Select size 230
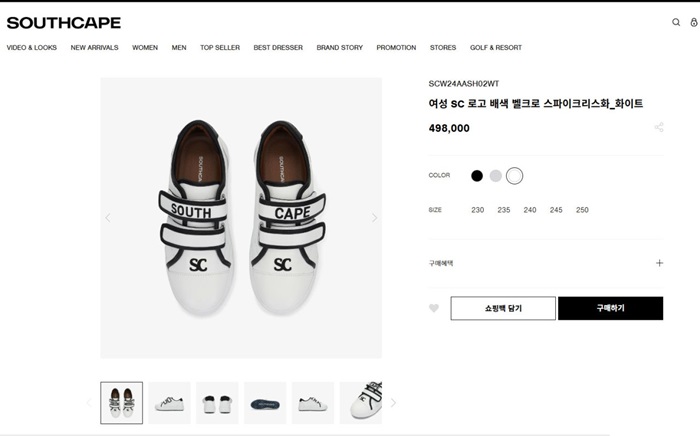 [478, 210]
